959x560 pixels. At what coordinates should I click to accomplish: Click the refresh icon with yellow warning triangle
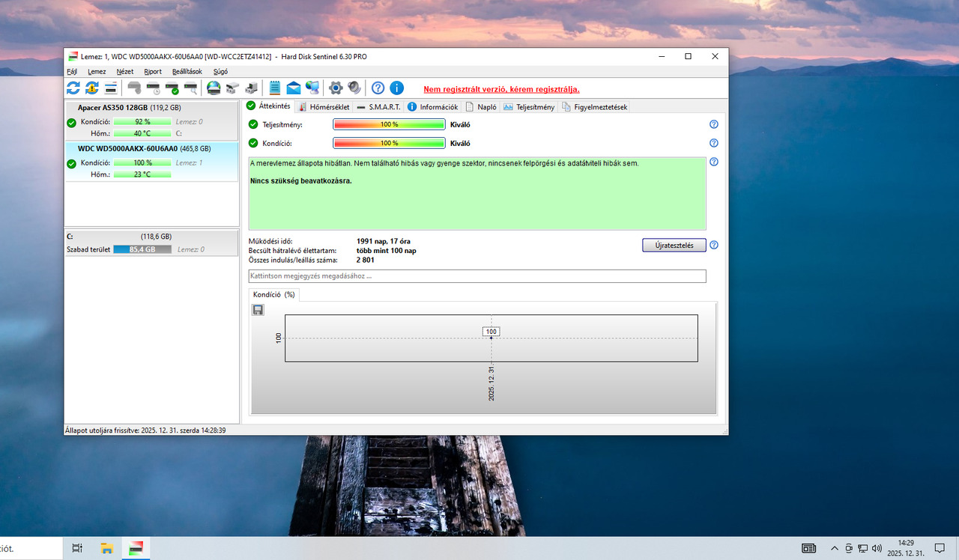(91, 88)
